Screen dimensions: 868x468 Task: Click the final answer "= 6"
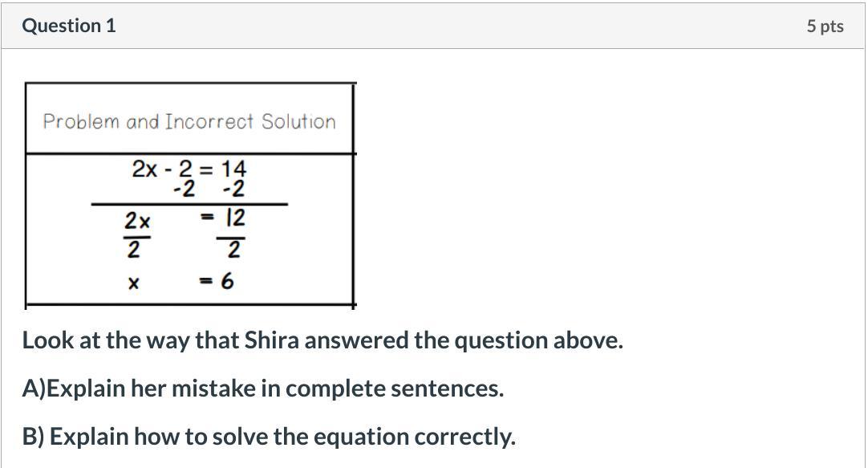[217, 281]
